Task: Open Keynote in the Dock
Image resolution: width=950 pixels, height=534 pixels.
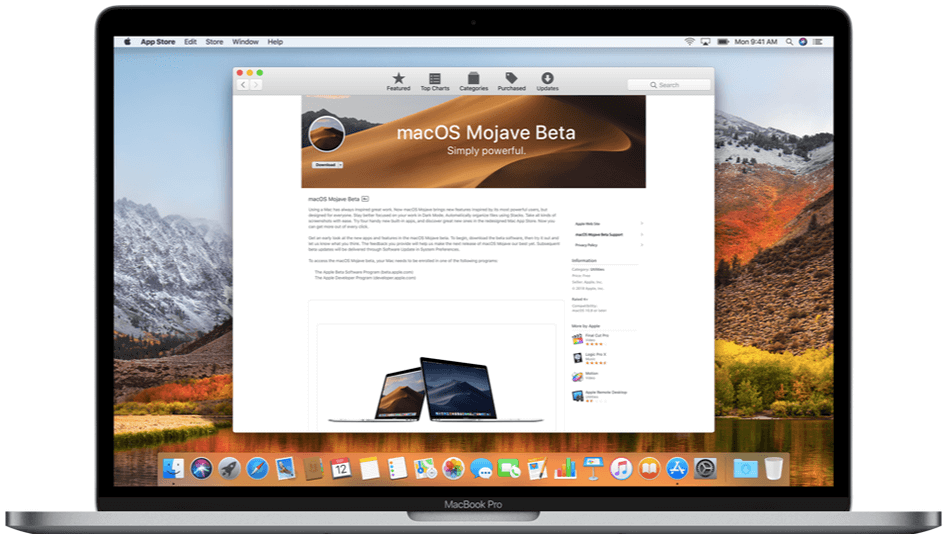Action: (593, 469)
